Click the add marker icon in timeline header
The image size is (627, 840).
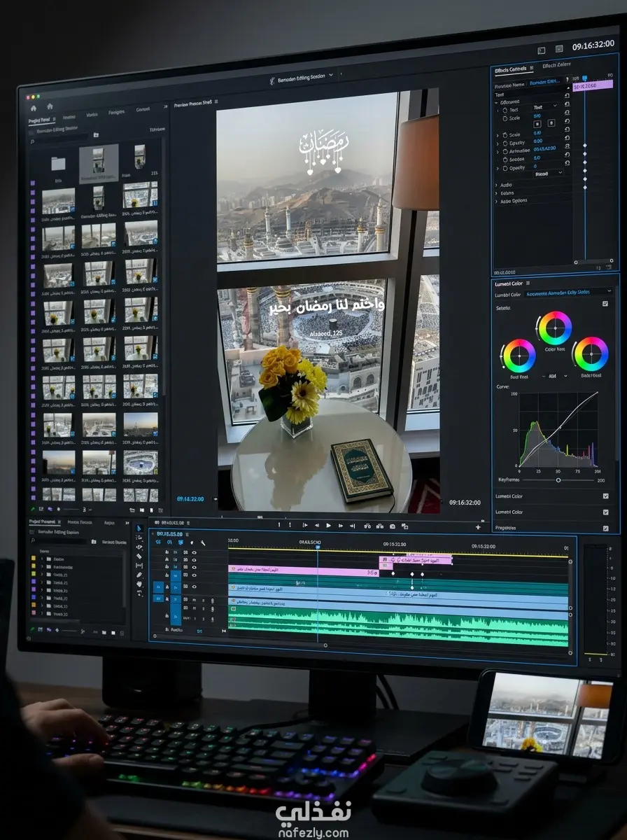point(192,542)
